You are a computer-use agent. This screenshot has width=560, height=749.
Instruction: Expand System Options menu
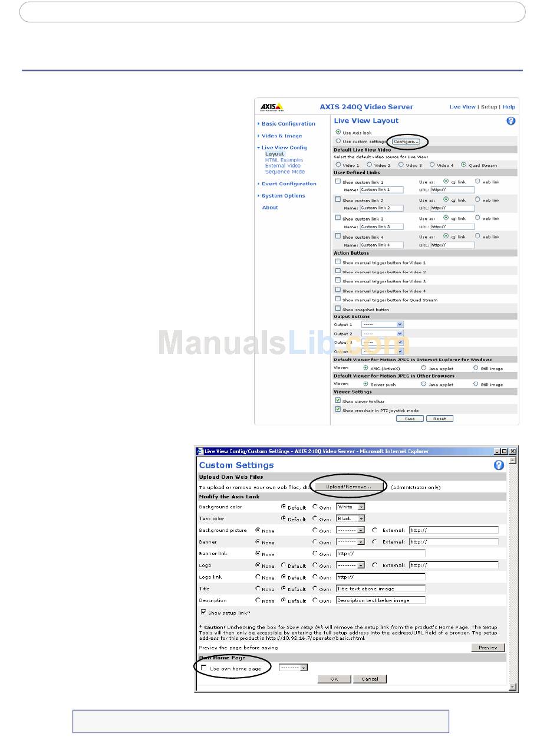tap(284, 196)
